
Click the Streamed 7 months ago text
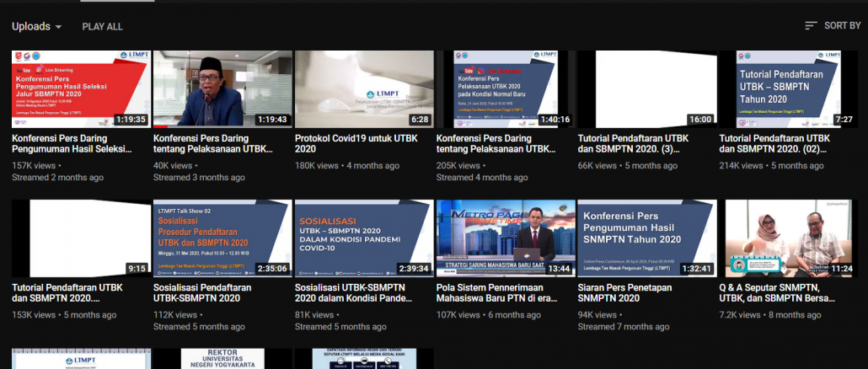[624, 326]
